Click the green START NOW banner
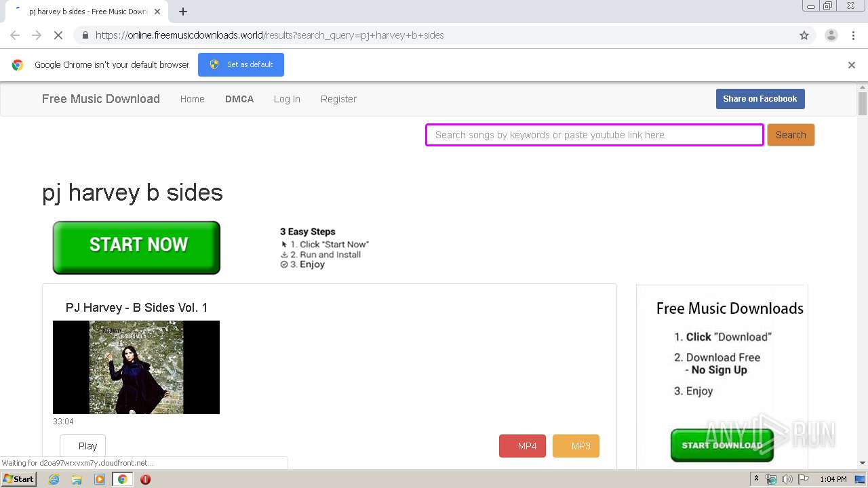The height and width of the screenshot is (488, 868). pos(136,247)
